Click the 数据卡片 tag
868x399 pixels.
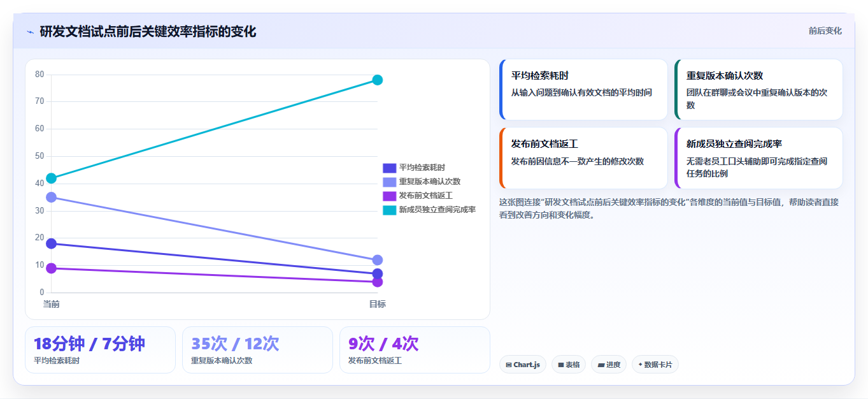pos(655,365)
